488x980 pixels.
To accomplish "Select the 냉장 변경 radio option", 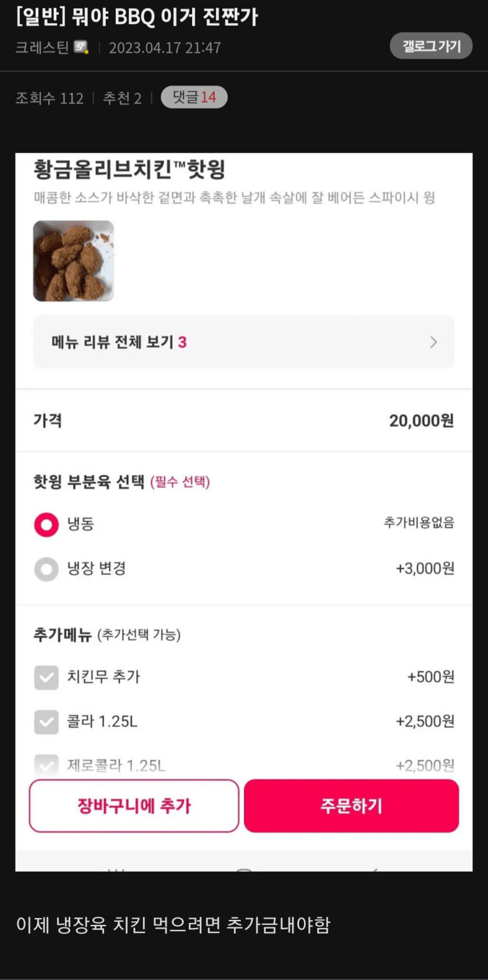I will click(46, 569).
